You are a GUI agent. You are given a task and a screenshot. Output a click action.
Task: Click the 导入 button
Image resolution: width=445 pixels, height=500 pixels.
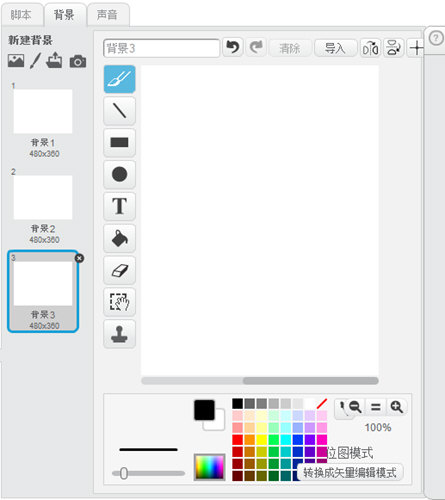pyautogui.click(x=335, y=49)
